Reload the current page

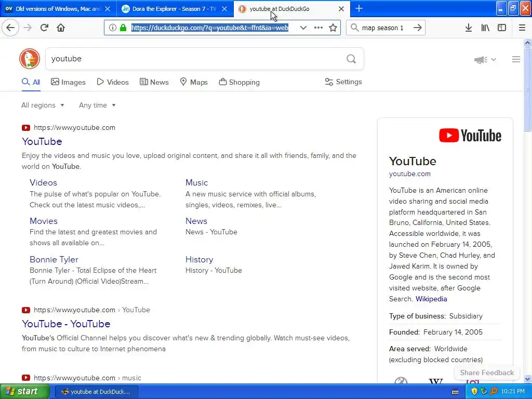(45, 28)
